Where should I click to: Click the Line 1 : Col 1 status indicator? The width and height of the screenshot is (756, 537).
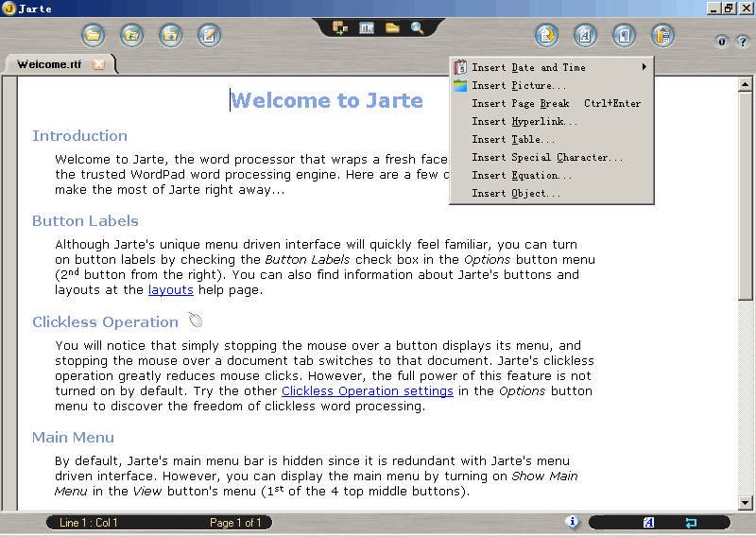(x=89, y=523)
